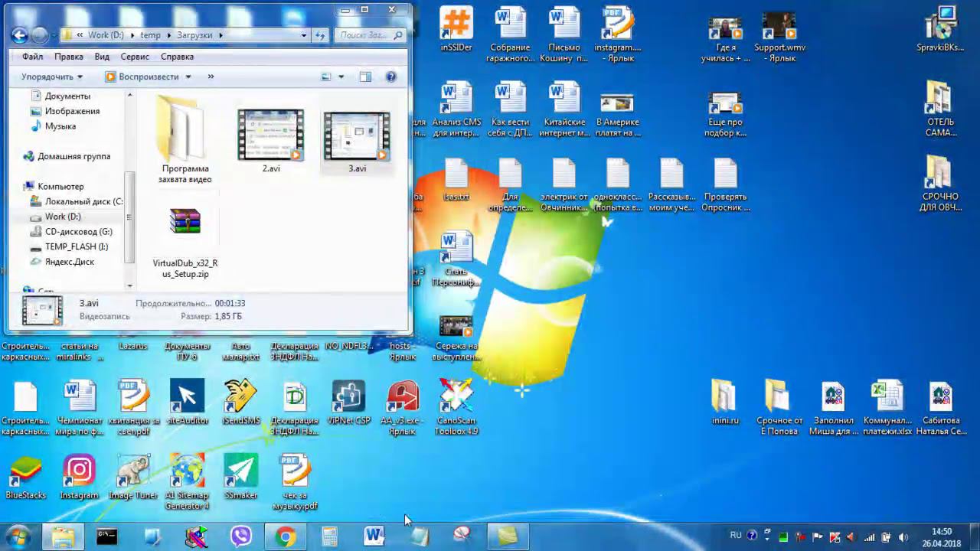Select the iSendSMS desktop shortcut
The image size is (980, 551).
click(x=241, y=403)
